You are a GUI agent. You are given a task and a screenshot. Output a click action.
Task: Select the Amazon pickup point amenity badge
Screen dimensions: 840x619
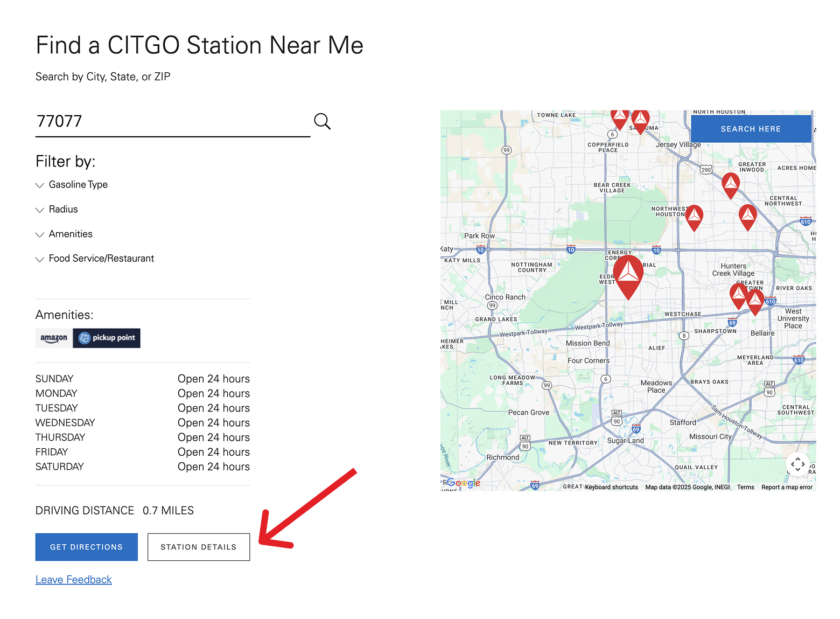click(x=88, y=338)
